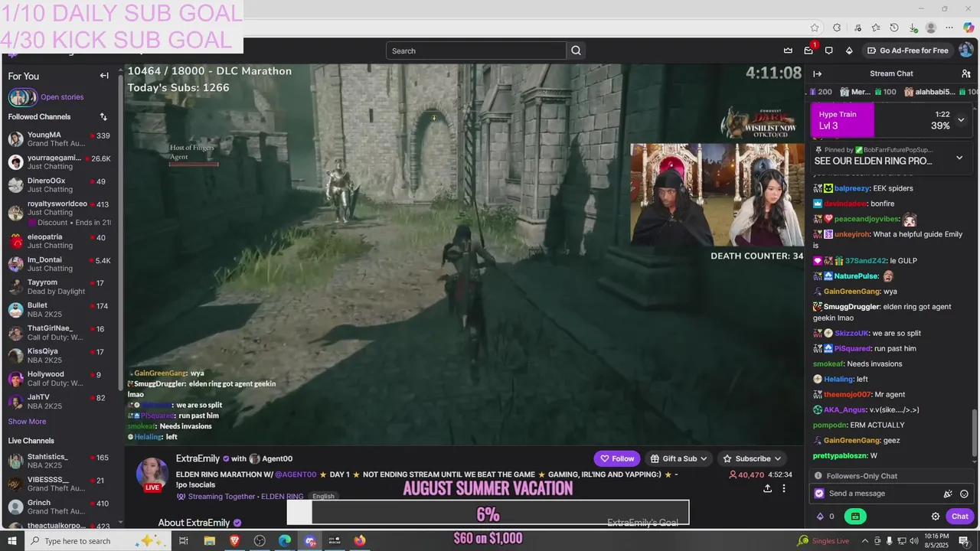Collapse the For You sidebar
Viewport: 980px width, 551px height.
(x=104, y=76)
